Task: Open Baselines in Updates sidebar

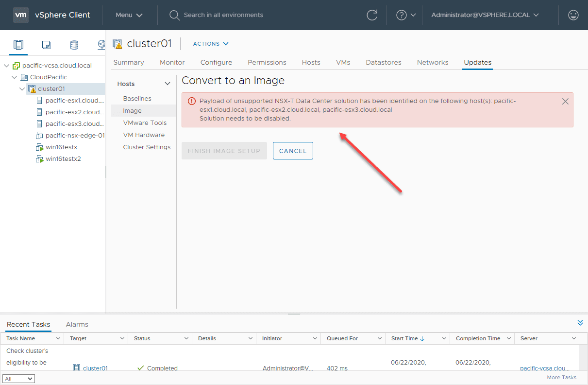Action: point(137,99)
